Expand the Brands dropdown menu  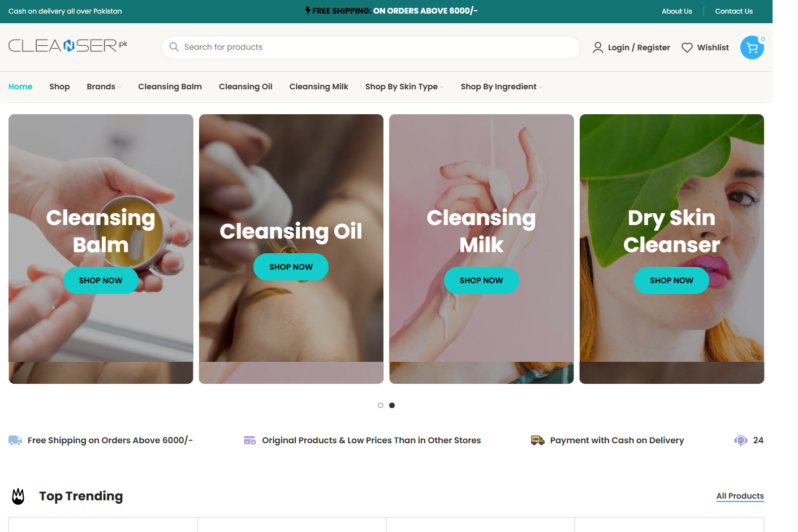(104, 86)
